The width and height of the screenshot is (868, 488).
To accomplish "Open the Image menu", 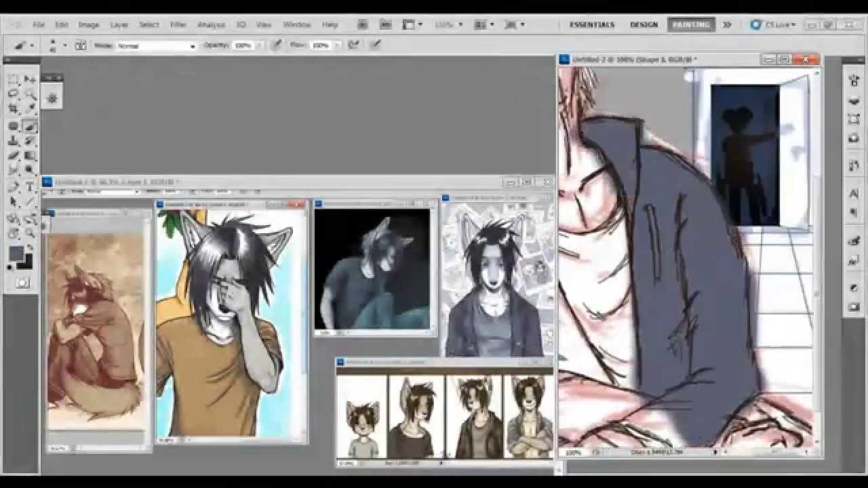I will point(89,24).
